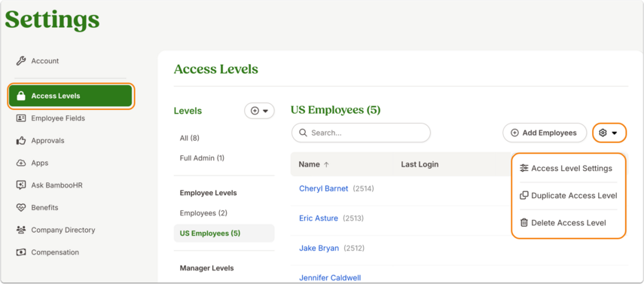This screenshot has width=644, height=284.
Task: Select the US Employees (5) level
Action: click(224, 234)
